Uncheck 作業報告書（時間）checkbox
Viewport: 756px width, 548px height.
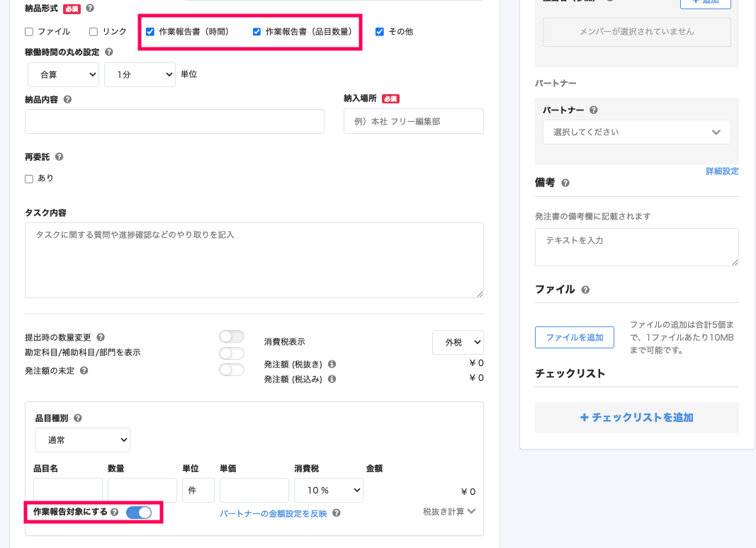(x=150, y=32)
